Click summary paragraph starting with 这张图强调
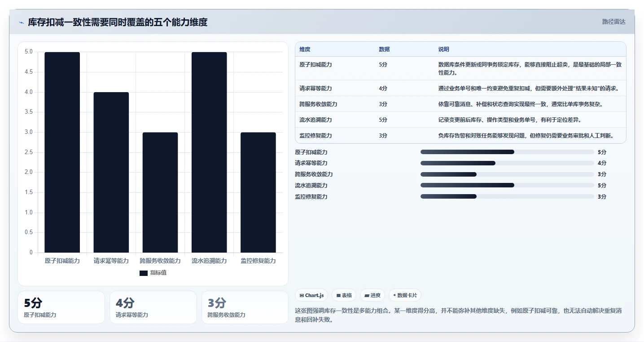The image size is (644, 342). pos(458,315)
